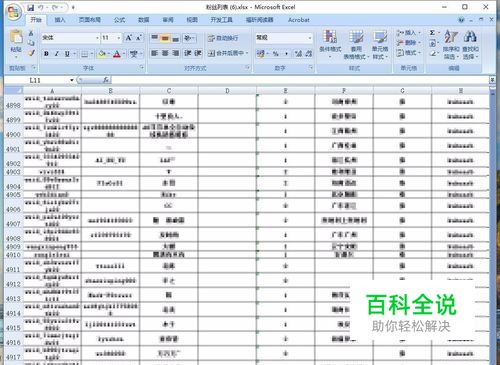
Task: Click the 插入 insert cells button in ribbon
Action: [x=408, y=33]
